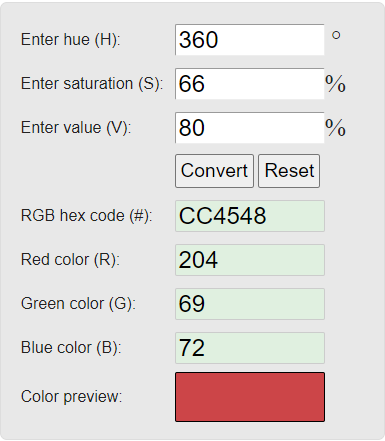Select the RGB hex code field CC4548
385x441 pixels.
tap(250, 216)
